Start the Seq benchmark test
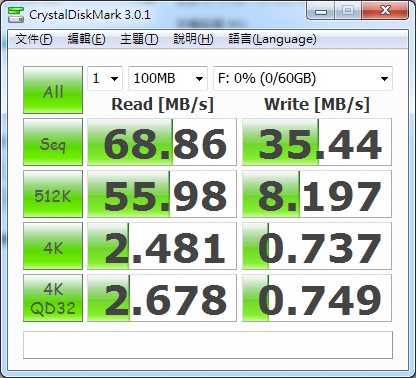417x378 pixels. tap(53, 142)
